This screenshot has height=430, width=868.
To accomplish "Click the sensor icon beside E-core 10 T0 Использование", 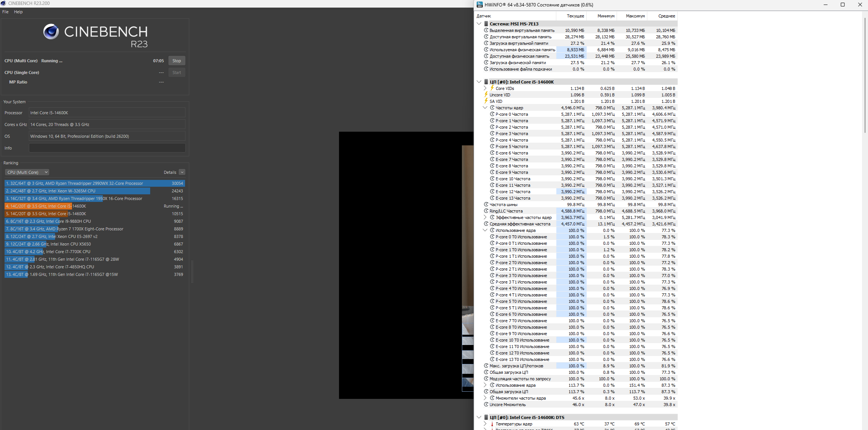I will (492, 340).
